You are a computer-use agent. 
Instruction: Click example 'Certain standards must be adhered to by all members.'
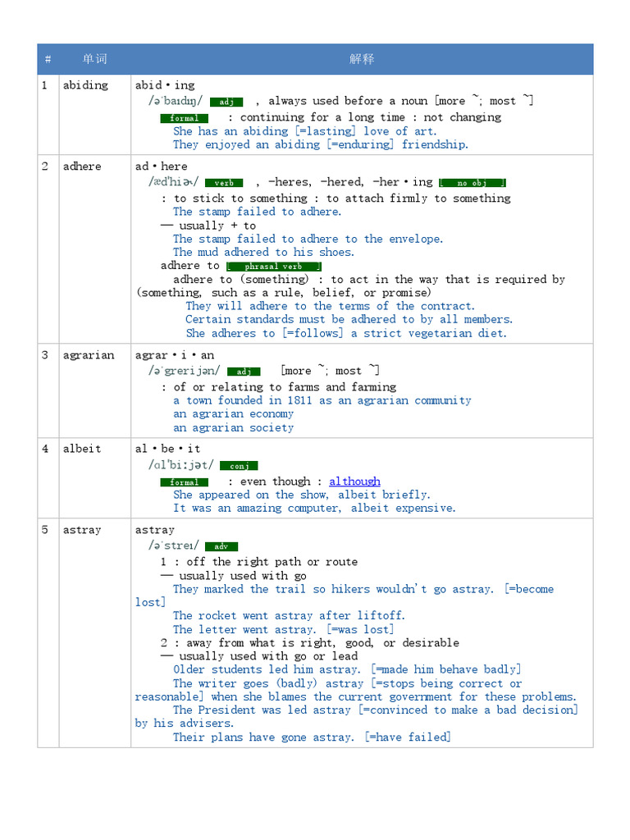(349, 319)
